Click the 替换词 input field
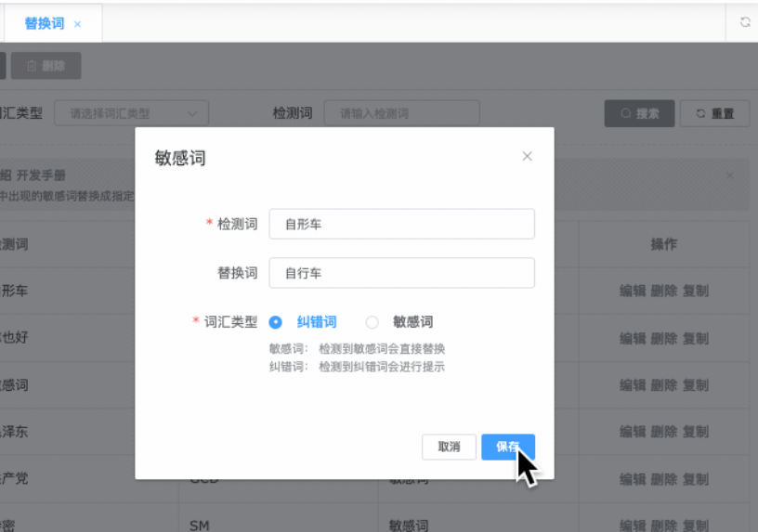This screenshot has height=532, width=758. (x=401, y=273)
